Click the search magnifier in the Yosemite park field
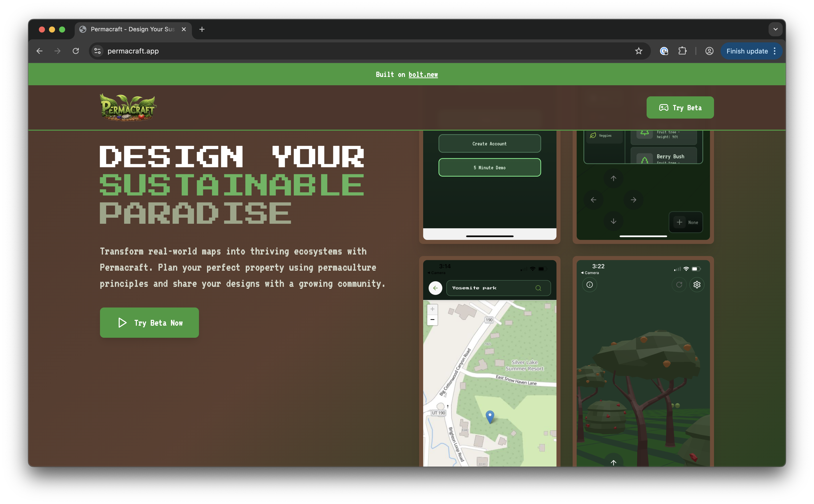Screen dimensions: 814x504 (x=538, y=288)
